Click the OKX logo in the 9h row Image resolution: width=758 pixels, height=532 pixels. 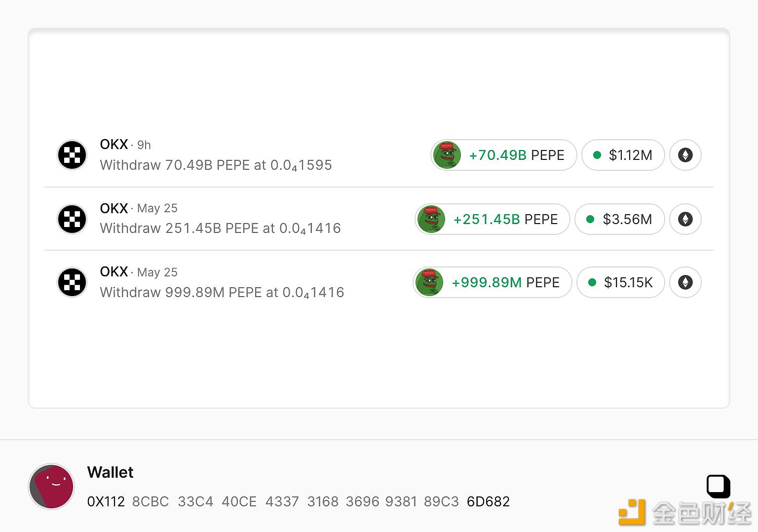point(72,155)
